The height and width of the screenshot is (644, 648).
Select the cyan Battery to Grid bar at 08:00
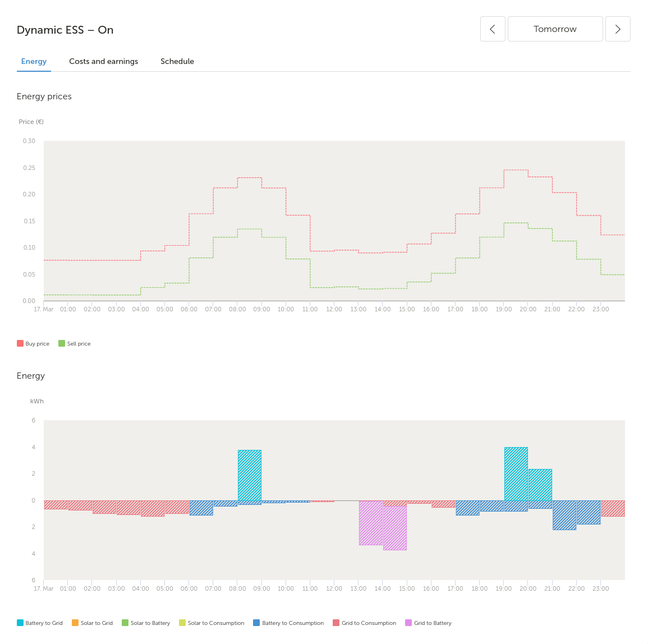point(250,475)
